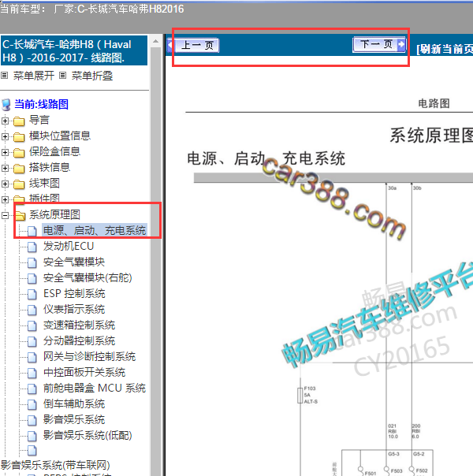Viewport: 473px width, 476px height.
Task: Select 模块位置信息 tree label
Action: 60,136
